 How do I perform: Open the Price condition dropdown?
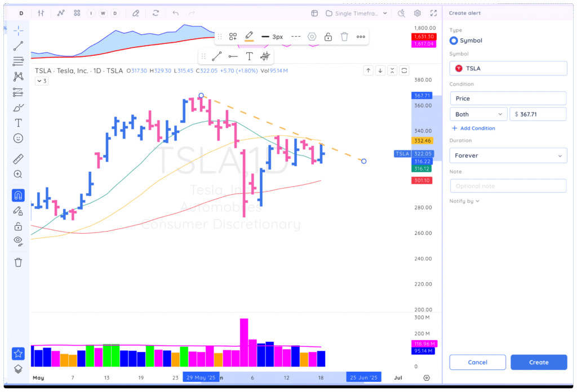click(508, 99)
